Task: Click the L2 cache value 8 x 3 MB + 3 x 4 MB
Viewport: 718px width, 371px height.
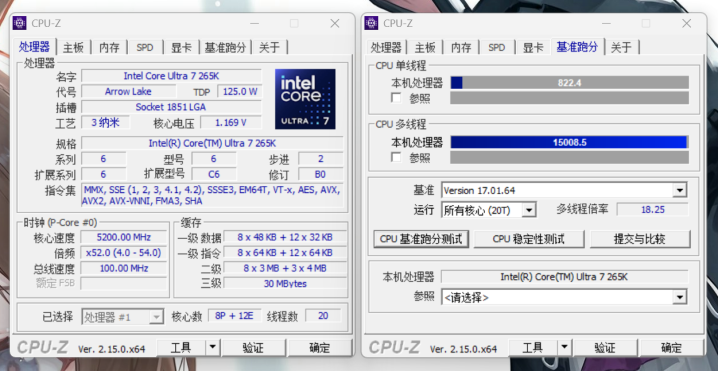Action: [x=285, y=268]
